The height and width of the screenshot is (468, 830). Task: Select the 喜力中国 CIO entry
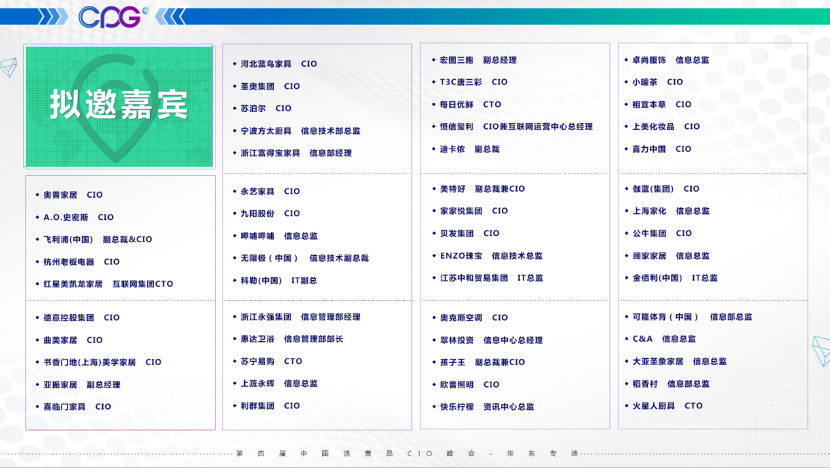(x=662, y=149)
